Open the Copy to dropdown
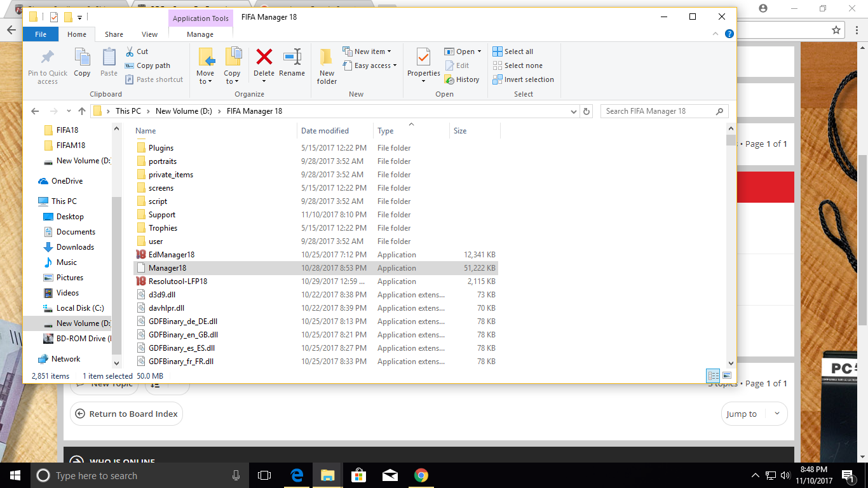Image resolution: width=868 pixels, height=488 pixels. tap(233, 66)
